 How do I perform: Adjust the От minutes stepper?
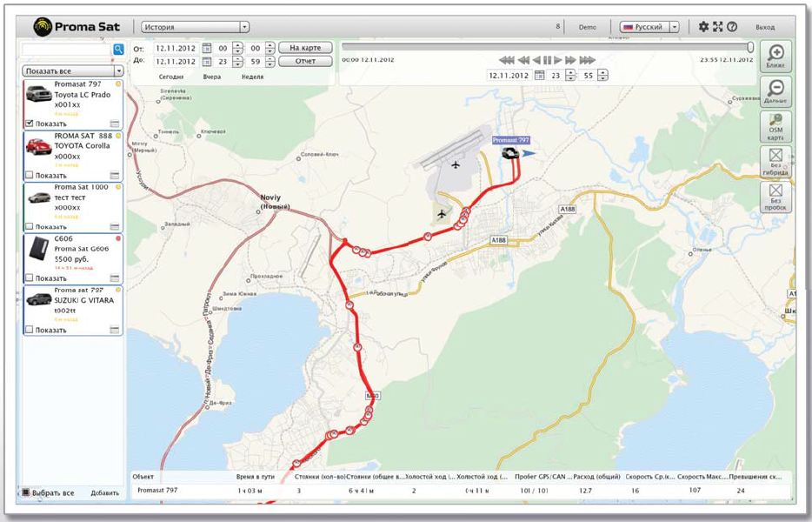click(x=270, y=48)
